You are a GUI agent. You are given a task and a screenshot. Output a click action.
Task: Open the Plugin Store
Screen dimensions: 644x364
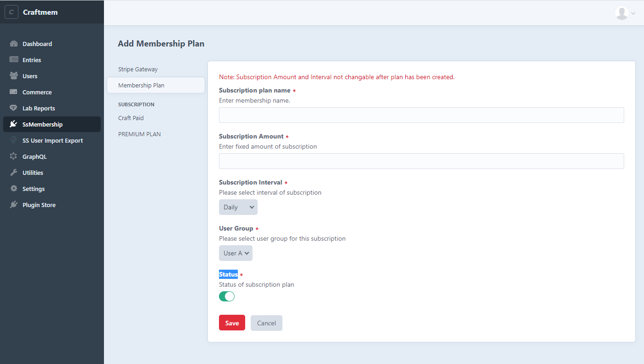52,205
